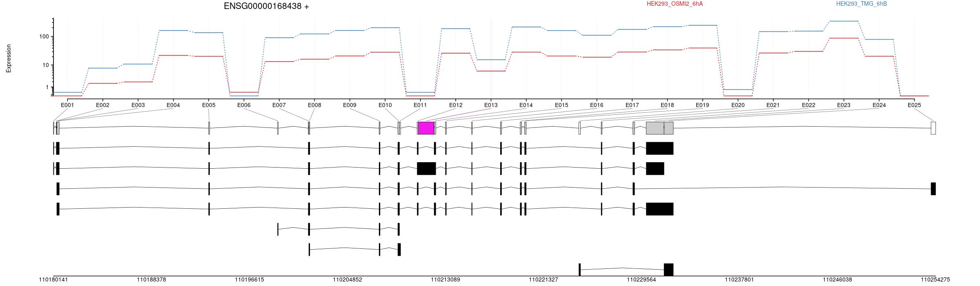Click exon label E006
The width and height of the screenshot is (980, 286).
point(244,105)
